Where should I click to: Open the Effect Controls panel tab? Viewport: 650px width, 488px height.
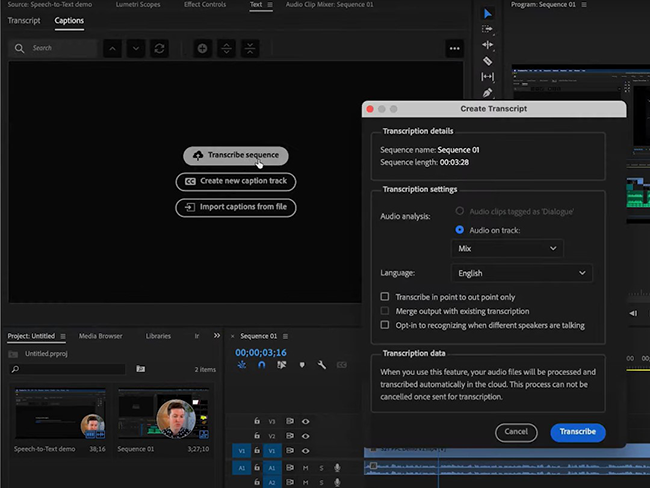[205, 5]
